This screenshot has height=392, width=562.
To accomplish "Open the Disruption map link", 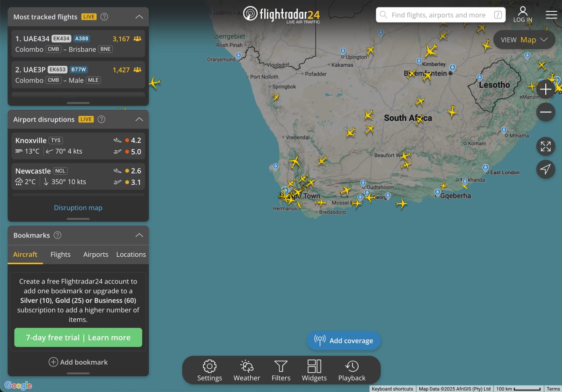I will (x=78, y=208).
